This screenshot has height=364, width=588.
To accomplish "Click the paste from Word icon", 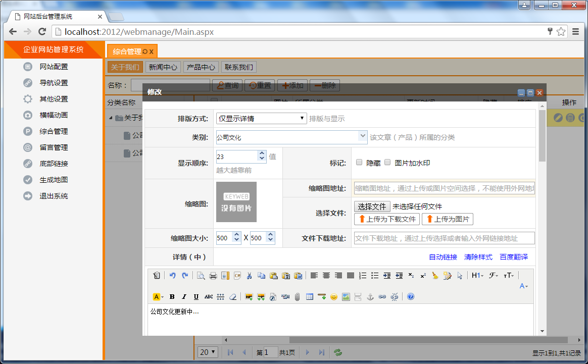I will pyautogui.click(x=298, y=276).
